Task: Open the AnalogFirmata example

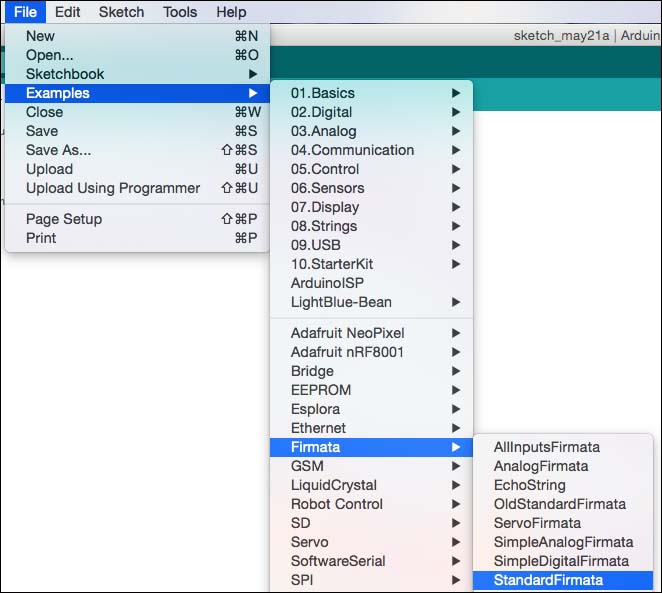Action: click(x=563, y=466)
